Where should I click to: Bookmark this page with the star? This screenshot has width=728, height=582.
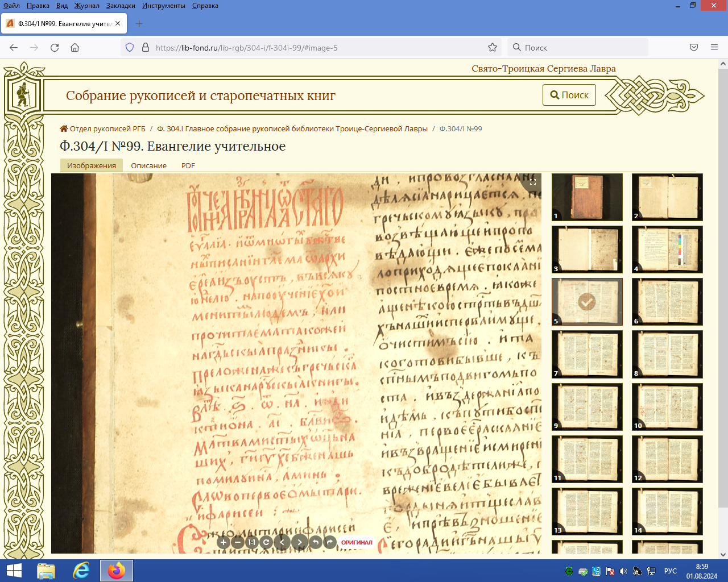pyautogui.click(x=493, y=48)
